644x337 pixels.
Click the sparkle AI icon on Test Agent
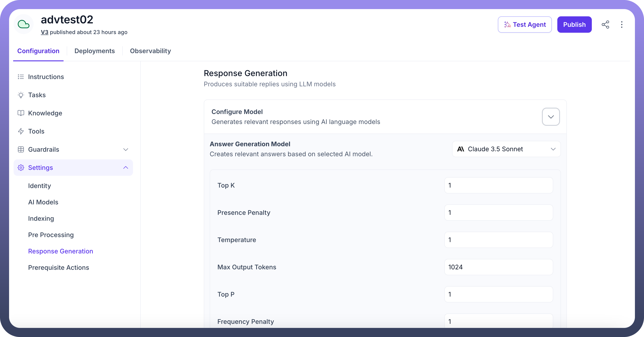(x=507, y=25)
